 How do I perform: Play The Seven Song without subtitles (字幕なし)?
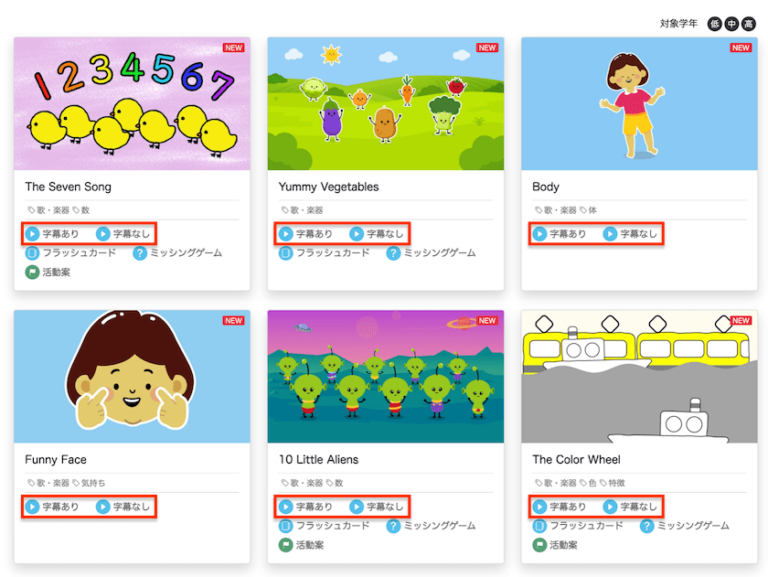(123, 234)
